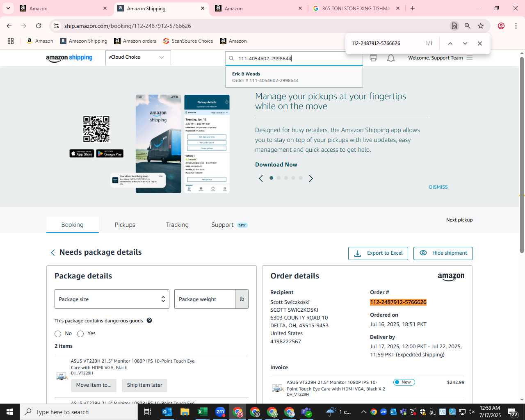The height and width of the screenshot is (420, 525).
Task: Close the find-in-page bar
Action: [x=479, y=43]
